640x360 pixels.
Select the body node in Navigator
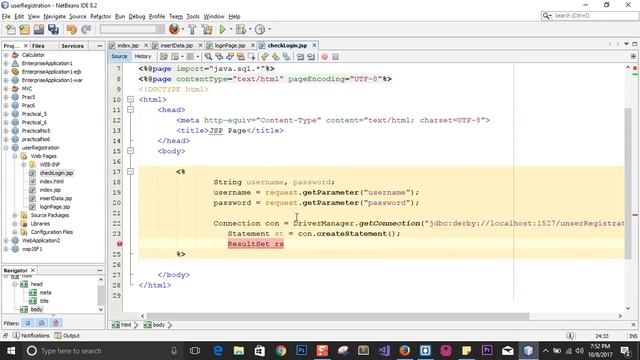[x=36, y=309]
